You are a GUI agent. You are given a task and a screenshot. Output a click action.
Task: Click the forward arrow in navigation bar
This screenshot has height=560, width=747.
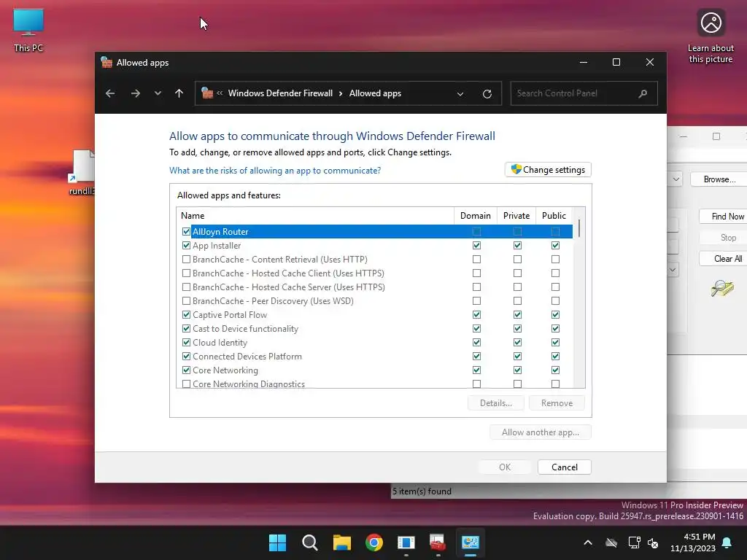[135, 93]
